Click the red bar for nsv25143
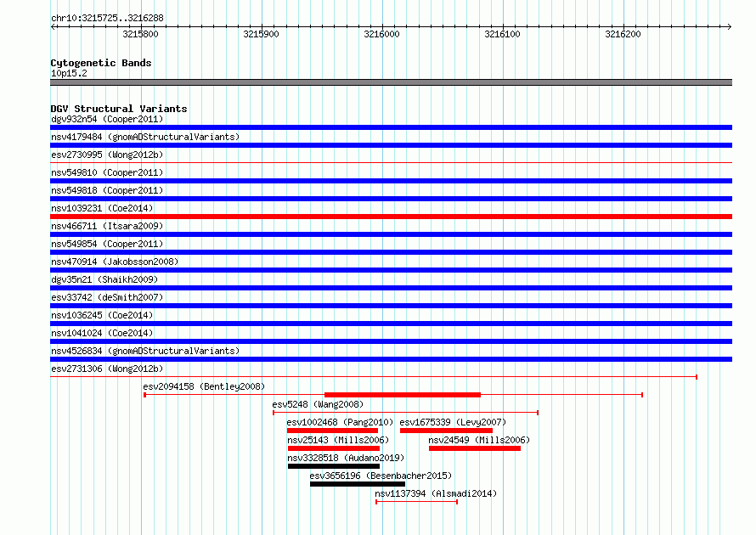This screenshot has height=535, width=756. [x=334, y=448]
